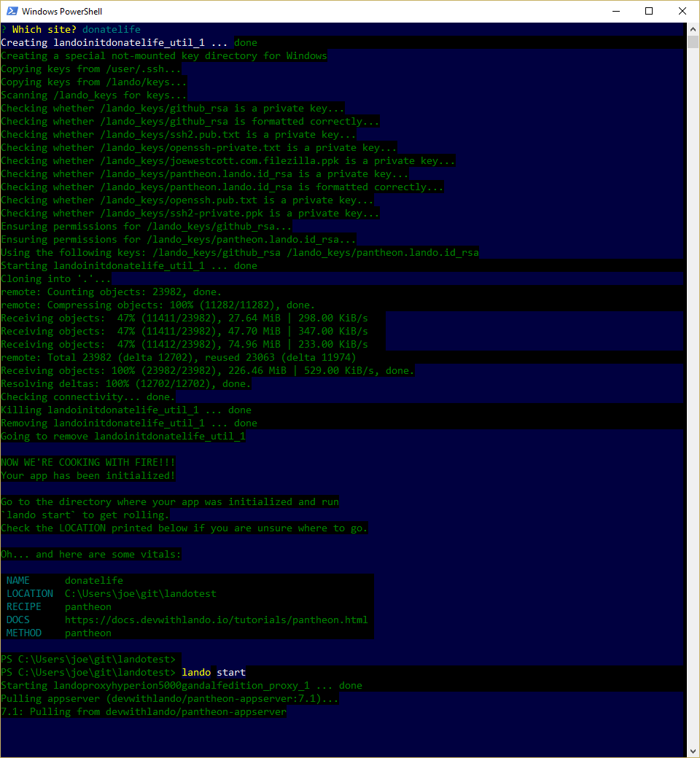Image resolution: width=700 pixels, height=758 pixels.
Task: Click the scrollbar up arrow
Action: coord(691,28)
